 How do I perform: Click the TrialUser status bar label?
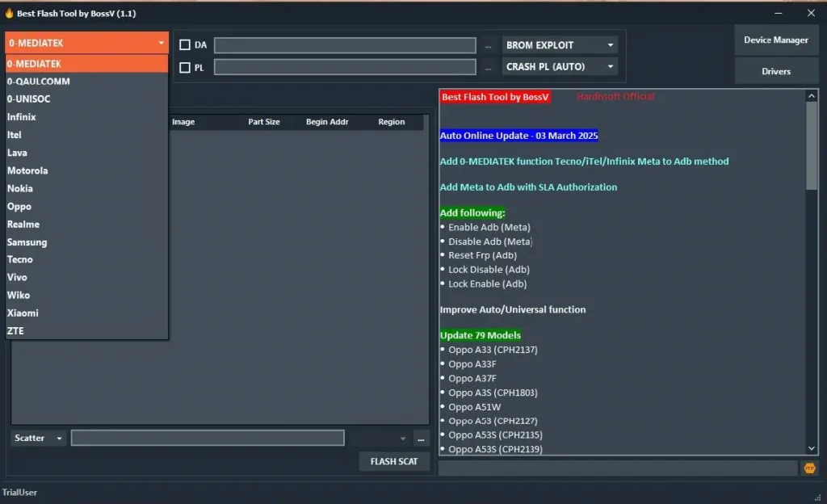pos(19,493)
